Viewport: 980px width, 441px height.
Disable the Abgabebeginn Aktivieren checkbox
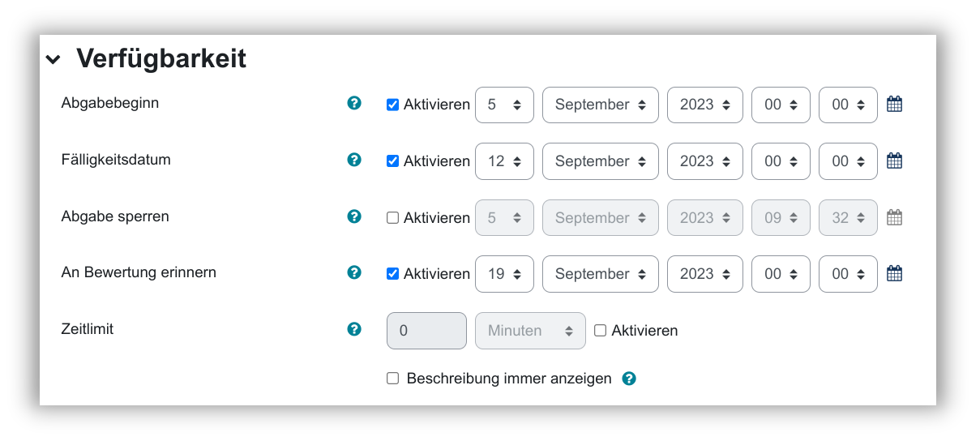[393, 105]
